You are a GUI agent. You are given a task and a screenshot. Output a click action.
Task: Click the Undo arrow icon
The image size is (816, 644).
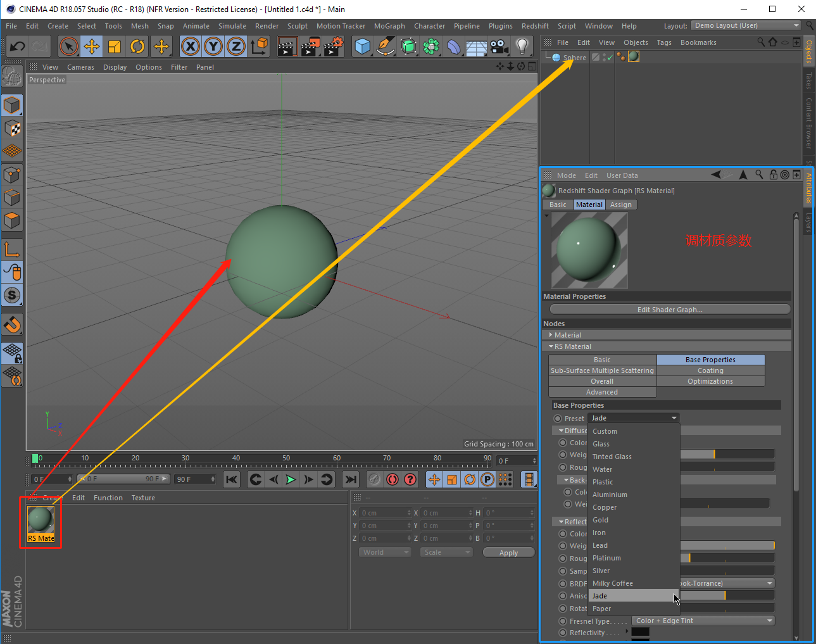click(x=18, y=46)
